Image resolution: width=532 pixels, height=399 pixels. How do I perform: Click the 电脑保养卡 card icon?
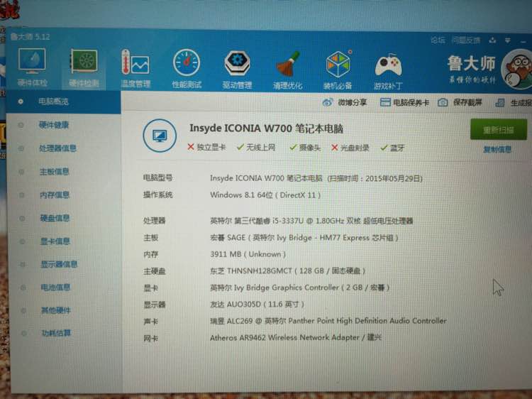click(x=385, y=102)
